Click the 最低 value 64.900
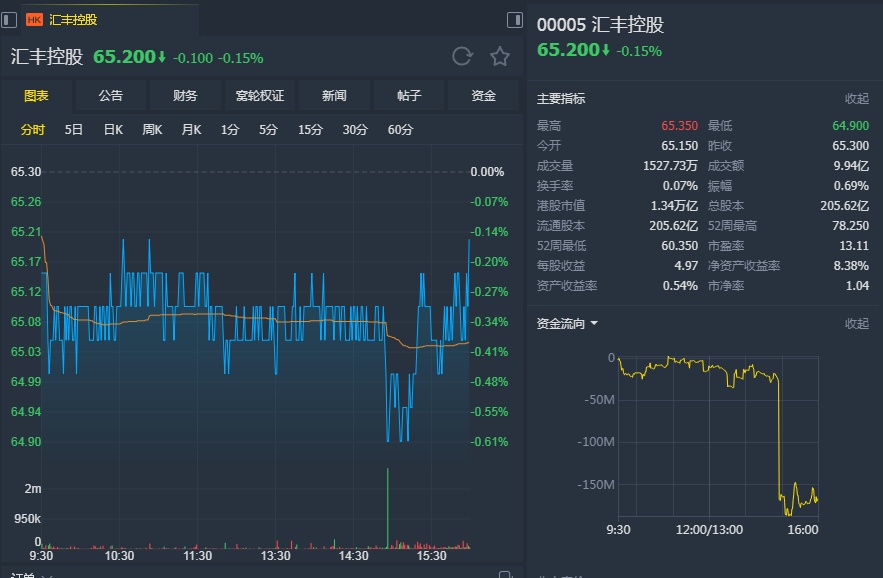This screenshot has height=578, width=883. pyautogui.click(x=850, y=126)
